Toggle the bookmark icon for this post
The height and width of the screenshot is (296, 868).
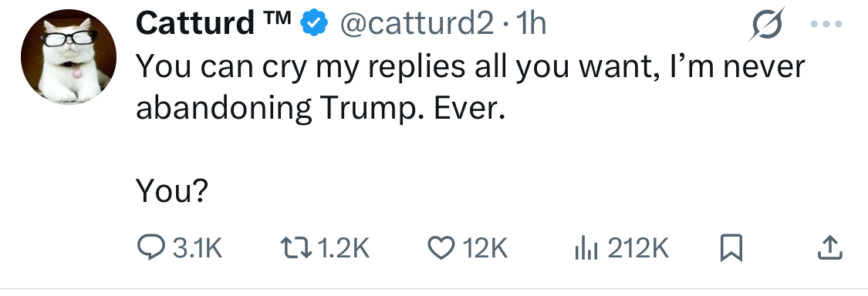[731, 247]
